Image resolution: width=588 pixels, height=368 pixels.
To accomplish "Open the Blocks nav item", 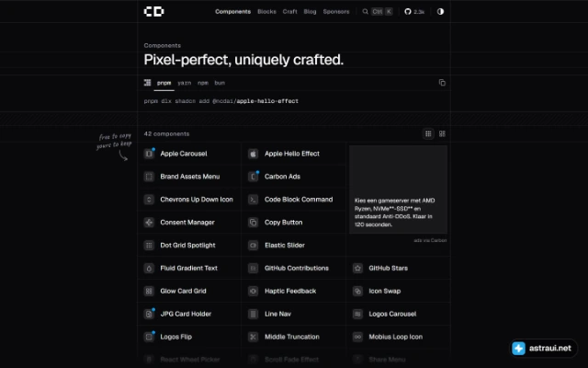I will 266,12.
